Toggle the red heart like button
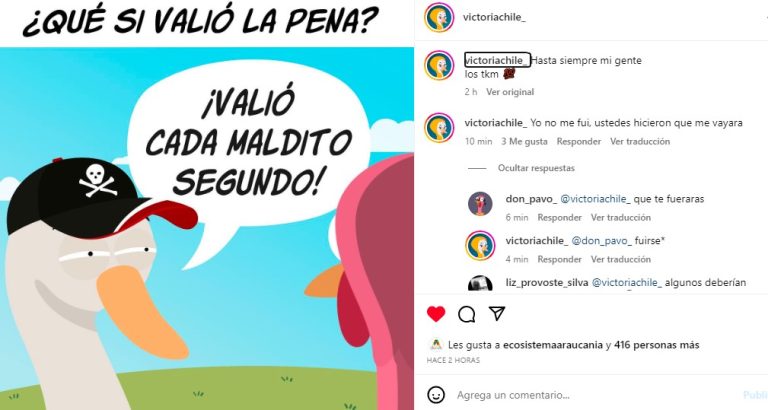768x410 pixels. [x=436, y=314]
